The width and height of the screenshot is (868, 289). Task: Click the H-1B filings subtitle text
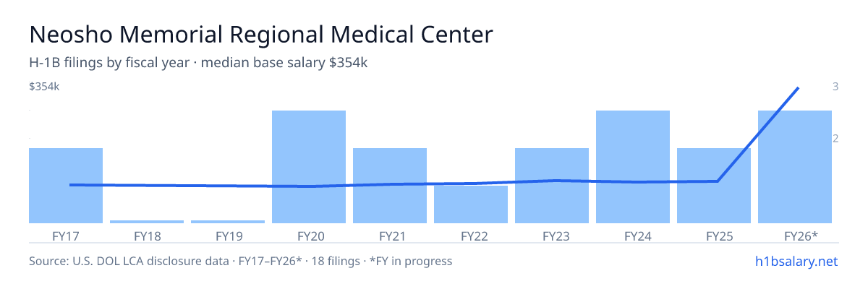[x=199, y=63]
